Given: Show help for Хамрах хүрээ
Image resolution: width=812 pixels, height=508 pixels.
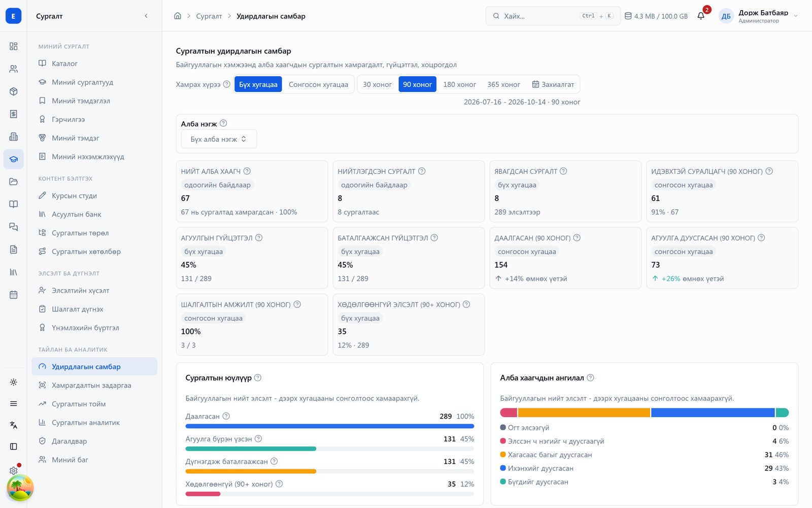Looking at the screenshot, I should (x=227, y=84).
